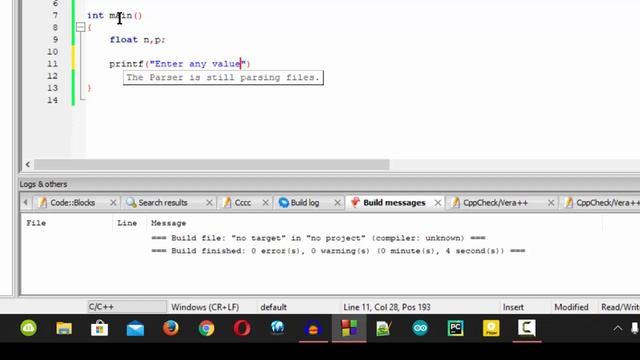Click the default encoding status entry
The width and height of the screenshot is (640, 360).
coord(273,307)
